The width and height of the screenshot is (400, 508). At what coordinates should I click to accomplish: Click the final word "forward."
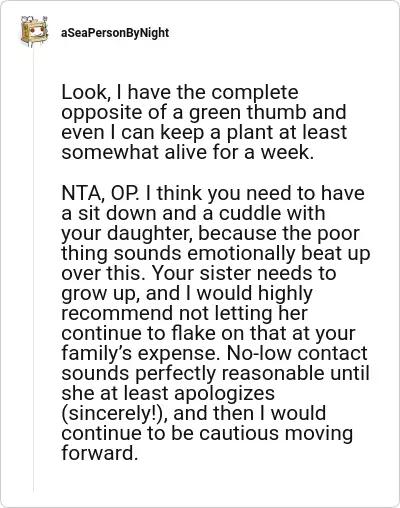[100, 453]
